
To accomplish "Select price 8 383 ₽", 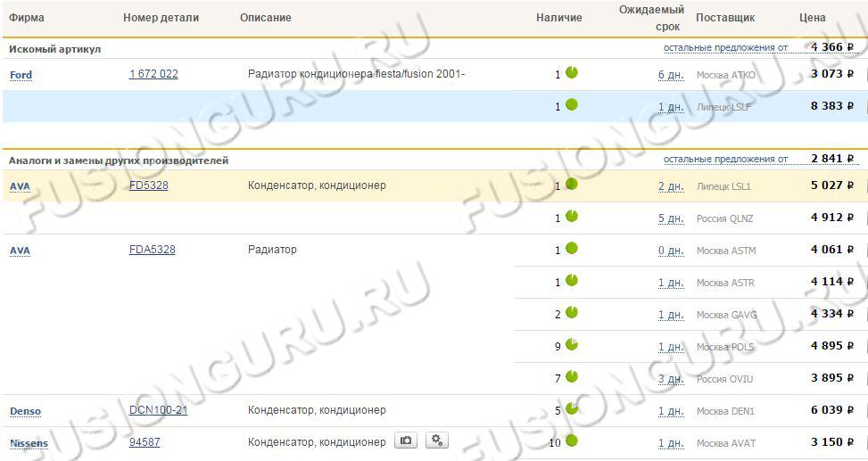I will tap(832, 106).
